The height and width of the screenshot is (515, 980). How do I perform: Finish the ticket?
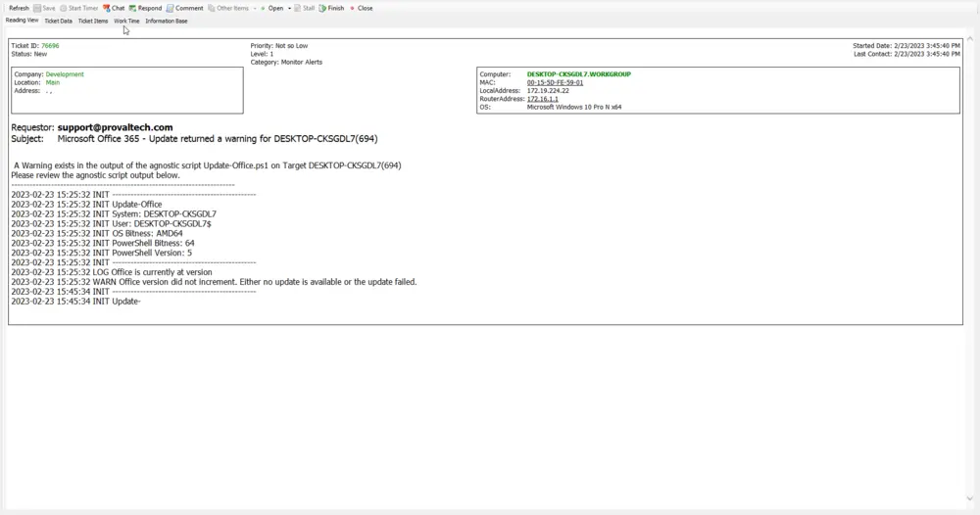(x=331, y=8)
